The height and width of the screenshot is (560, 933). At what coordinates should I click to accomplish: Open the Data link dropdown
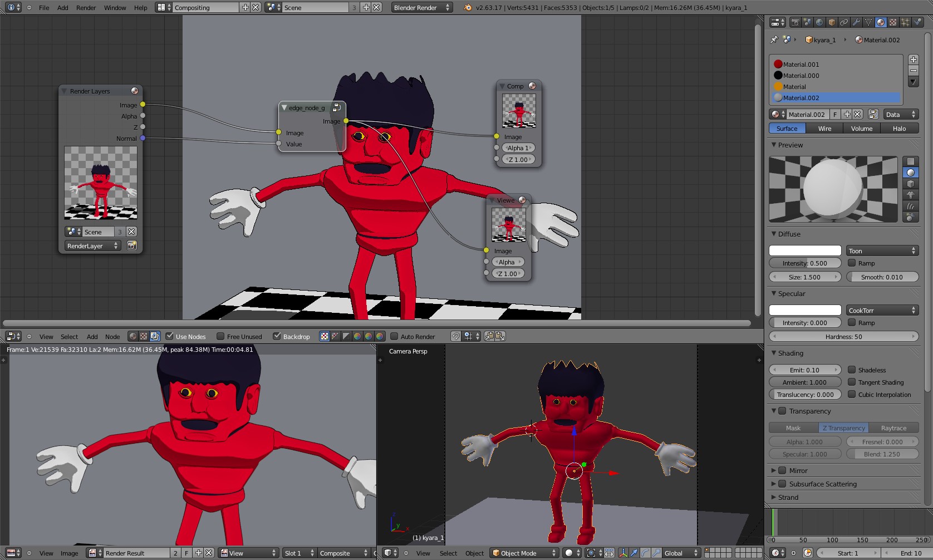(901, 114)
